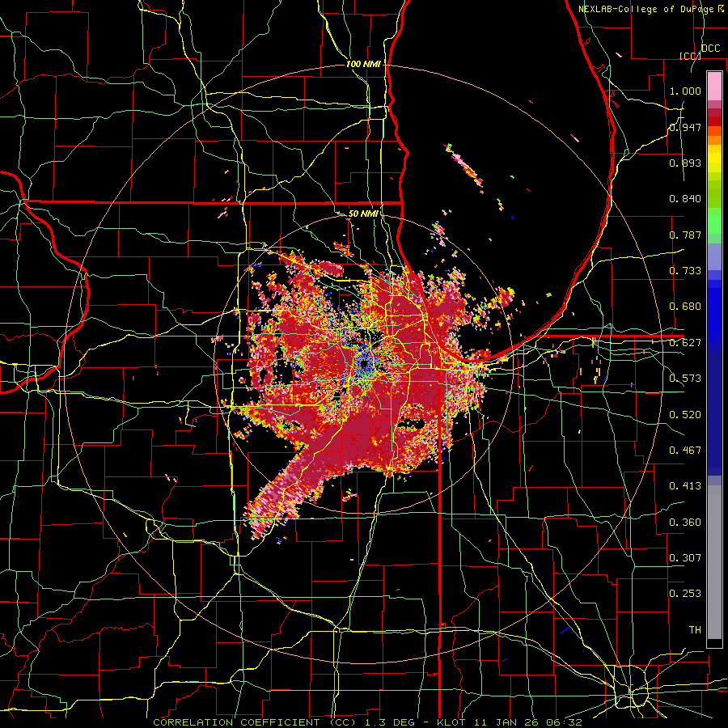Select the 0.573 legend value

click(685, 379)
